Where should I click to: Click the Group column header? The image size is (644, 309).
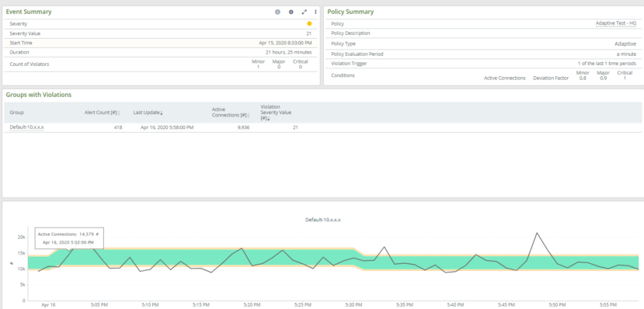pos(16,113)
